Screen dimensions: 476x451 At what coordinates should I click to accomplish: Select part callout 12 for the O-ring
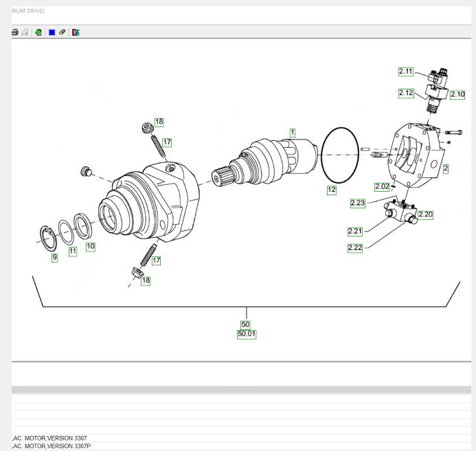pyautogui.click(x=331, y=190)
